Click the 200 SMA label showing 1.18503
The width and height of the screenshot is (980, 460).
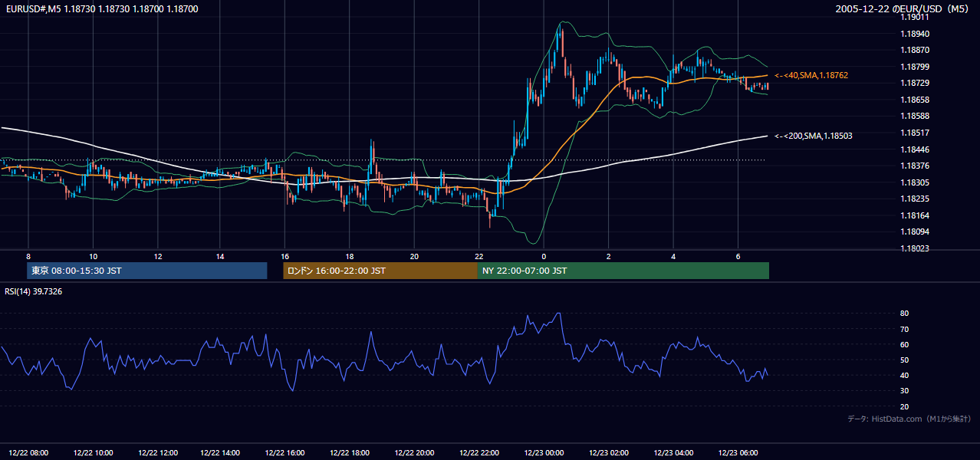[x=813, y=136]
